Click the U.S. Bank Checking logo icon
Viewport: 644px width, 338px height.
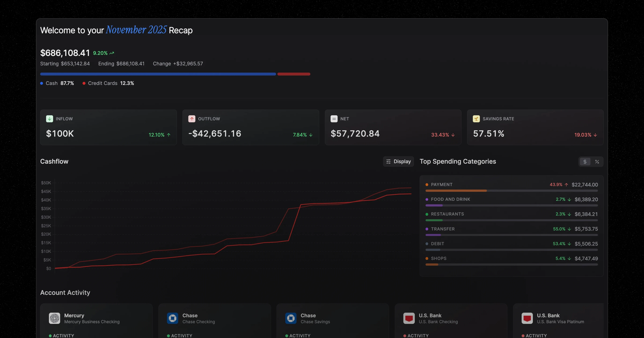(409, 318)
